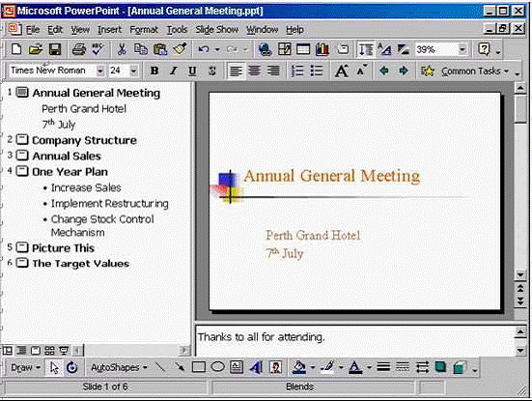
Task: Click Increase Font Size large A
Action: 342,71
